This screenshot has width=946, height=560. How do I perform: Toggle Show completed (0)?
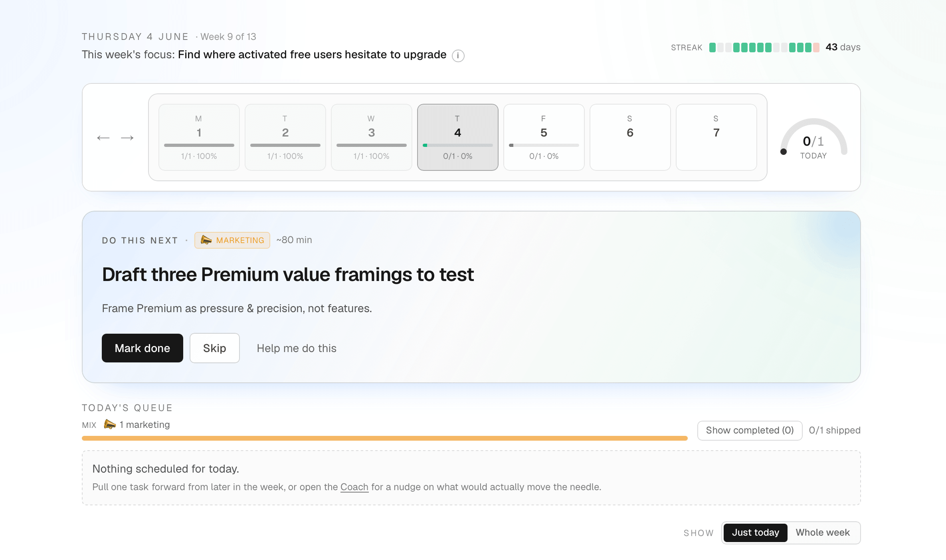point(750,430)
